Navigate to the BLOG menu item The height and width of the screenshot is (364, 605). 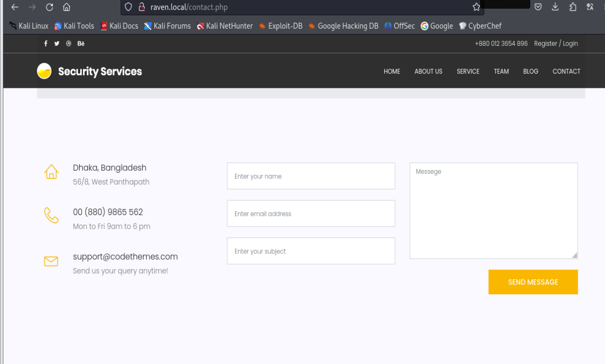tap(530, 71)
